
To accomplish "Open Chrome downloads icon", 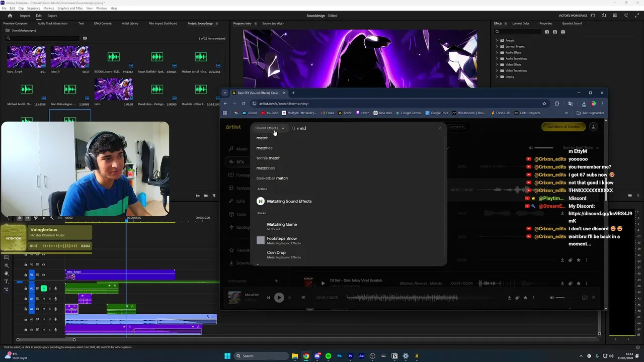I will pos(584,104).
